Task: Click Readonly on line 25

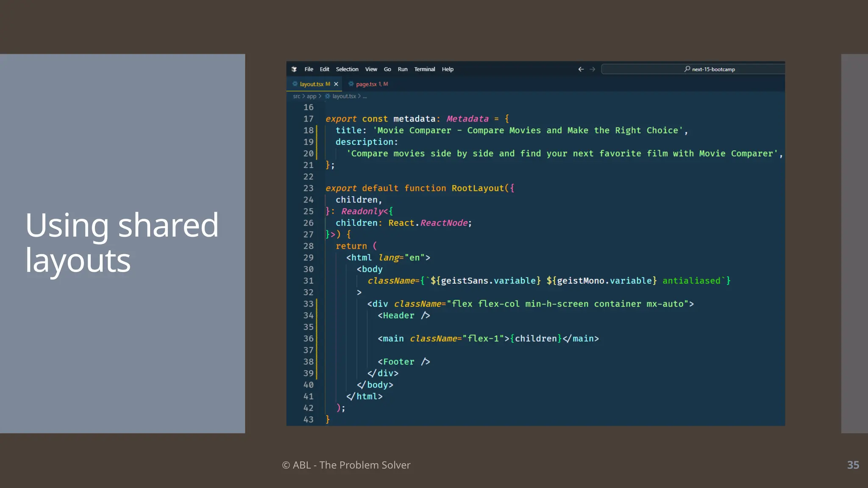Action: (x=362, y=211)
